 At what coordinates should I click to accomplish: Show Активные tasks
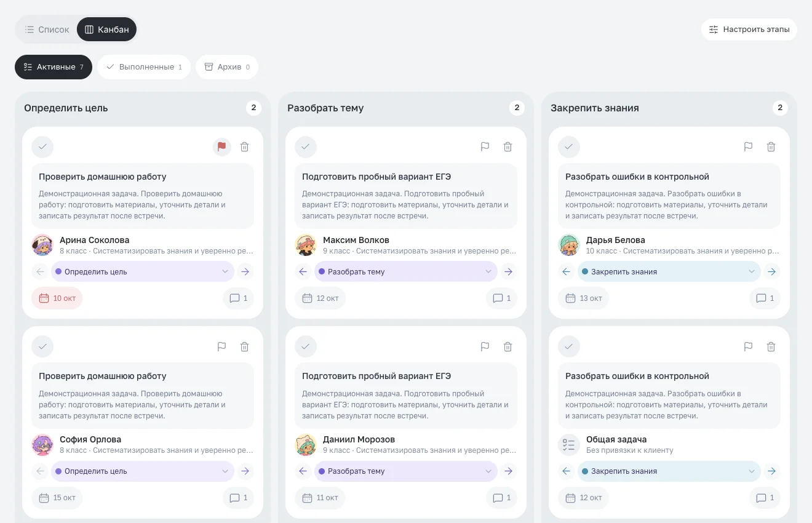pos(54,67)
